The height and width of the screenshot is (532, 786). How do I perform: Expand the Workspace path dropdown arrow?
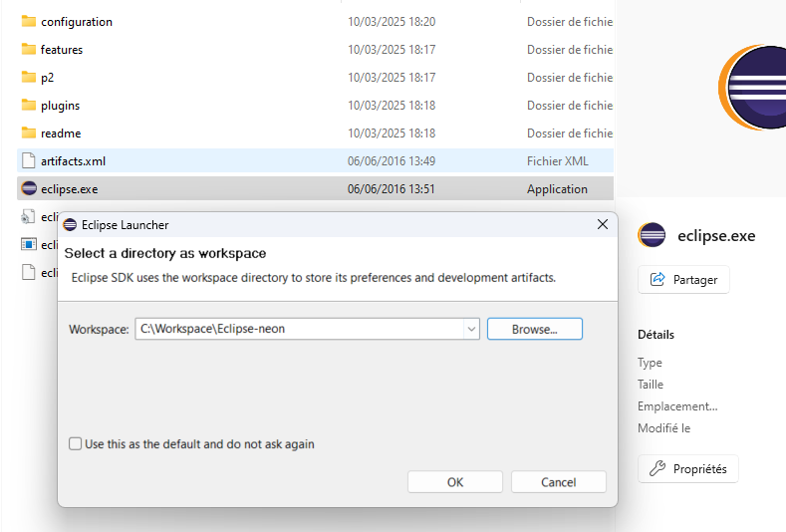[471, 330]
